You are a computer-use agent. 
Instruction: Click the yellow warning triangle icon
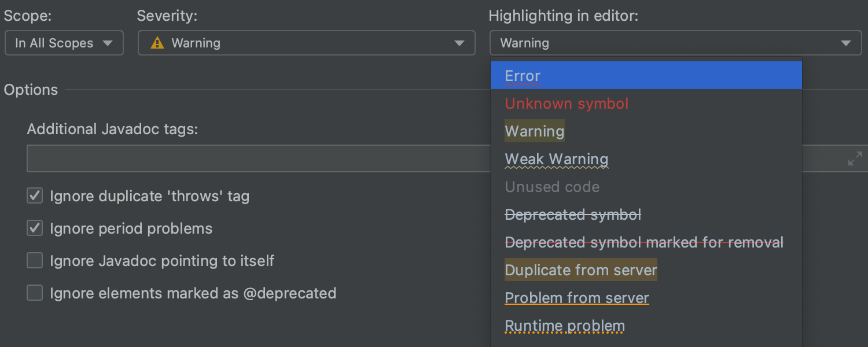(x=157, y=43)
